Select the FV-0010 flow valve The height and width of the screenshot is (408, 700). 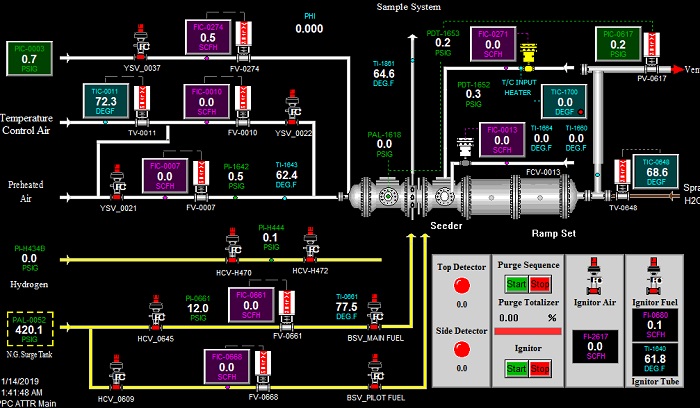point(243,106)
